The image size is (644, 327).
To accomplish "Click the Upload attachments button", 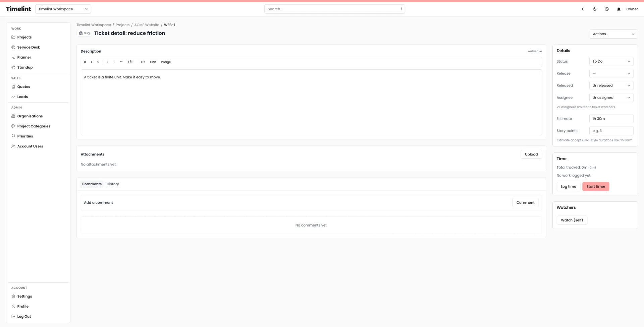I will coord(531,154).
